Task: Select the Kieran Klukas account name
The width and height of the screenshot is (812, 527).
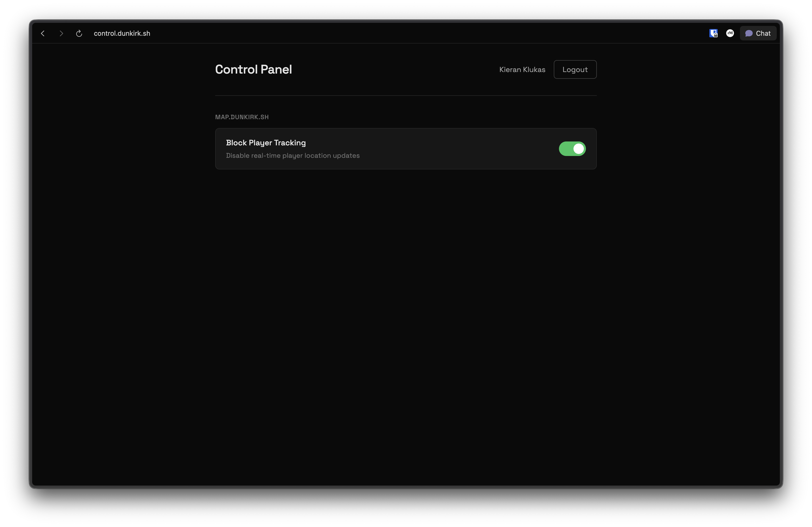Action: pos(522,69)
